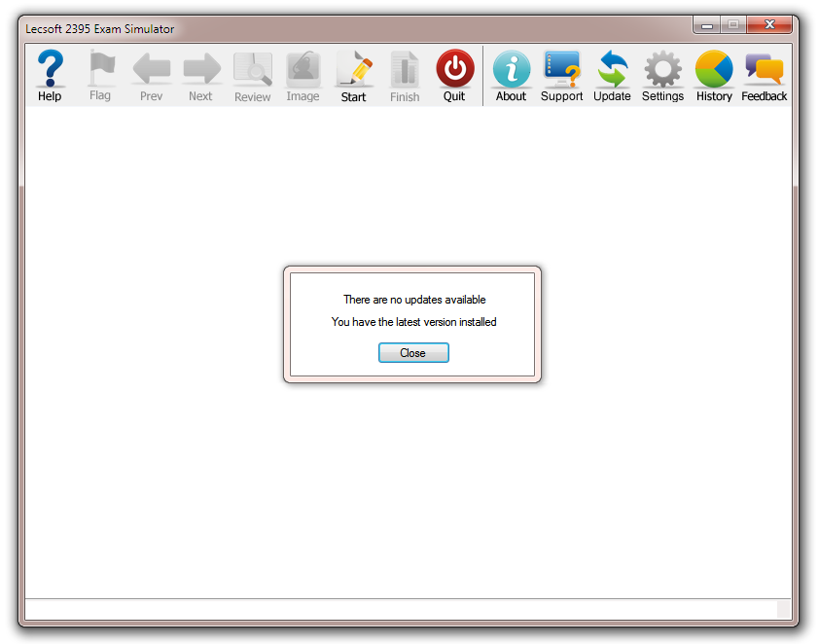The height and width of the screenshot is (644, 819).
Task: Click the maximize window button
Action: (x=733, y=24)
